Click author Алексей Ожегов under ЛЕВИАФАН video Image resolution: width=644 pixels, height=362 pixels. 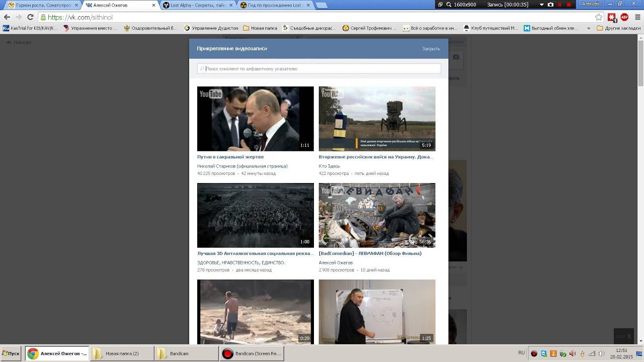pos(336,262)
